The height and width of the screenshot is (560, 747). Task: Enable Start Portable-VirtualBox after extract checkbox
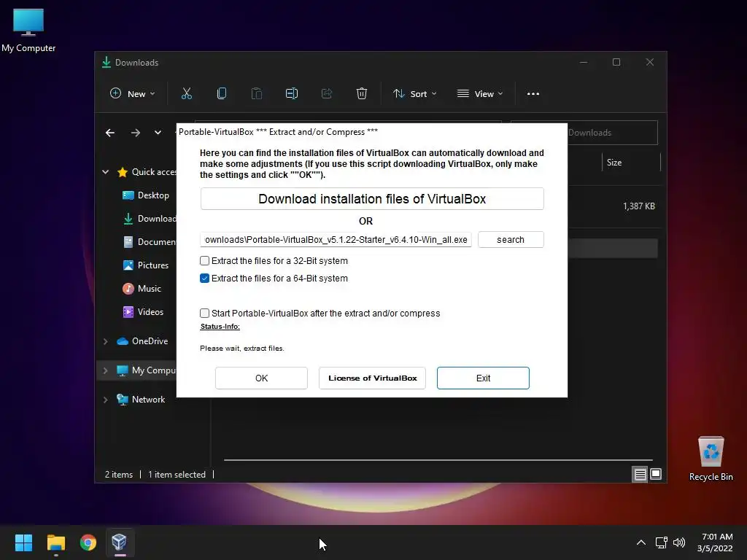point(204,313)
